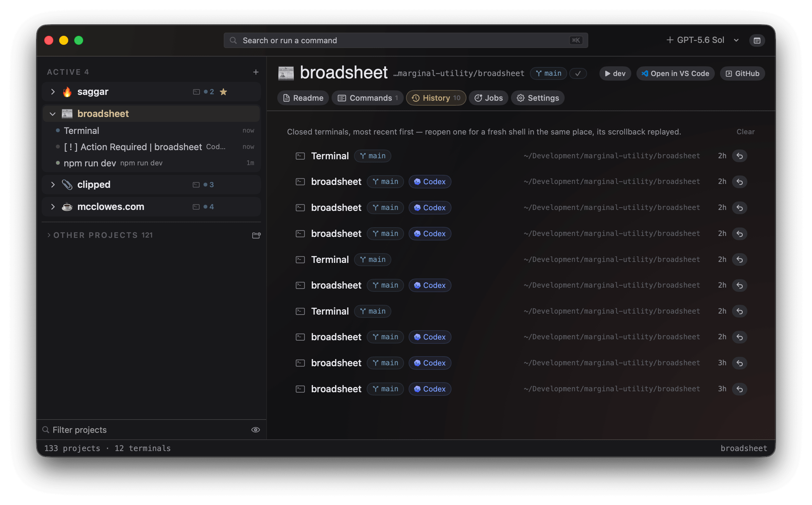
Task: Reopen the third Terminal history entry via its arrow
Action: (x=740, y=311)
